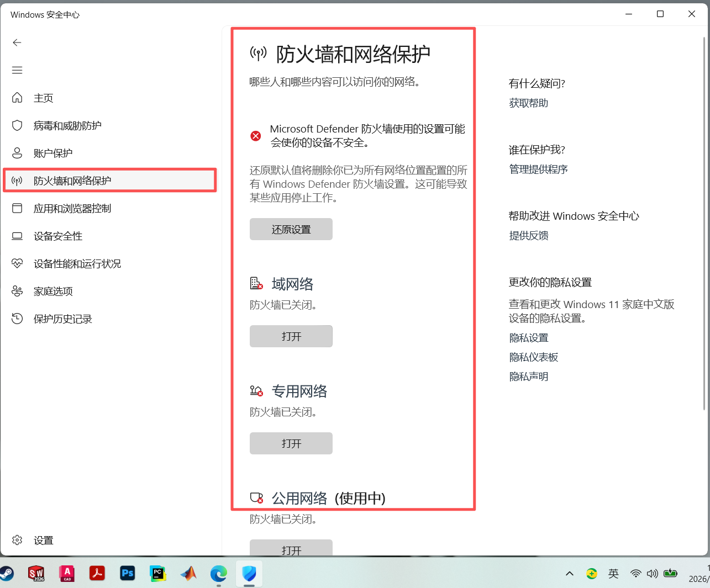Turn on the firewall under 专用网络
Viewport: 710px width, 588px height.
(291, 443)
